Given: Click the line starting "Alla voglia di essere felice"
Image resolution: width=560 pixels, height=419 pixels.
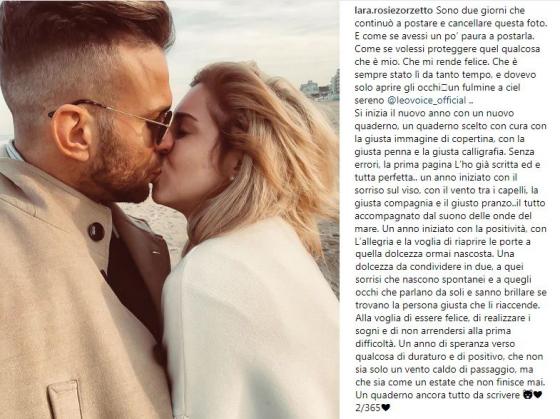Looking at the screenshot, I should [443, 318].
